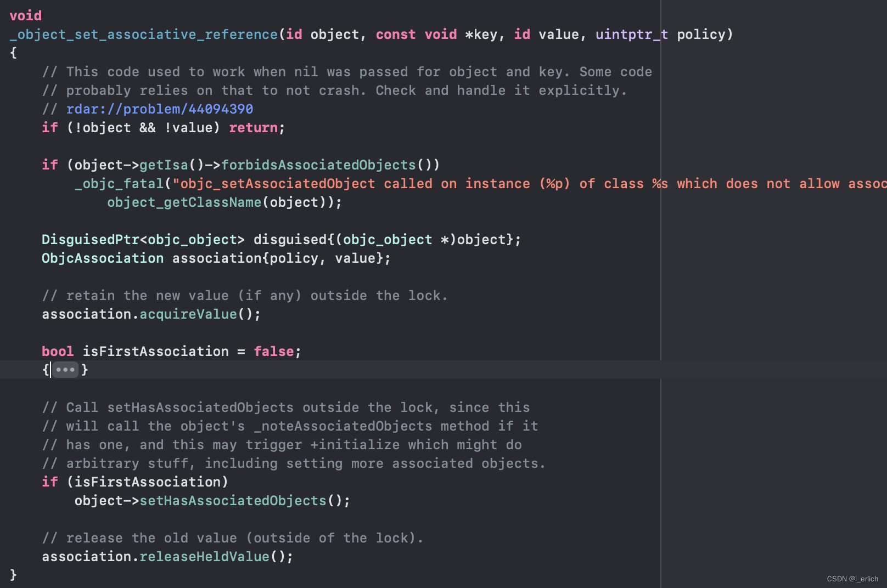Open the rdar://problem/44094390 link

[160, 109]
